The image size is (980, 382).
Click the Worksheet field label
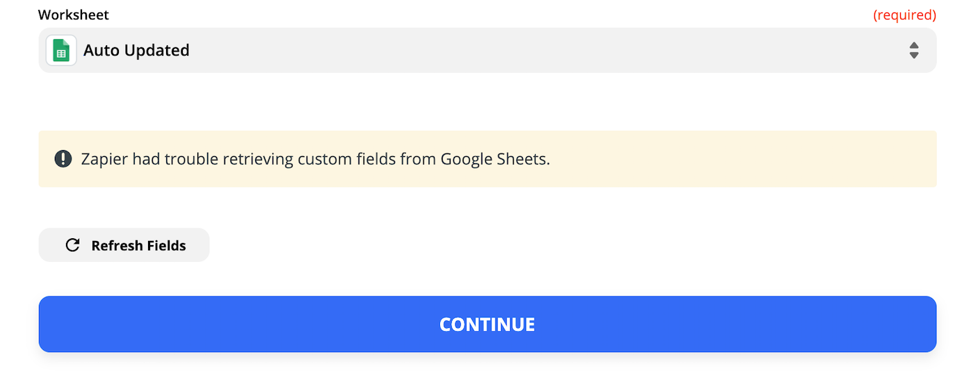click(74, 15)
